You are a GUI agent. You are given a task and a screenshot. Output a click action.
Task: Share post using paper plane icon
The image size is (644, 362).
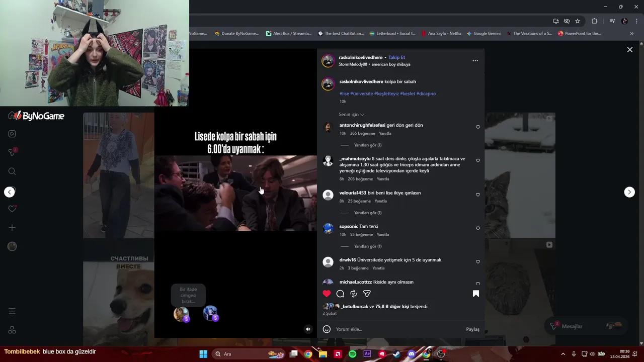(367, 294)
